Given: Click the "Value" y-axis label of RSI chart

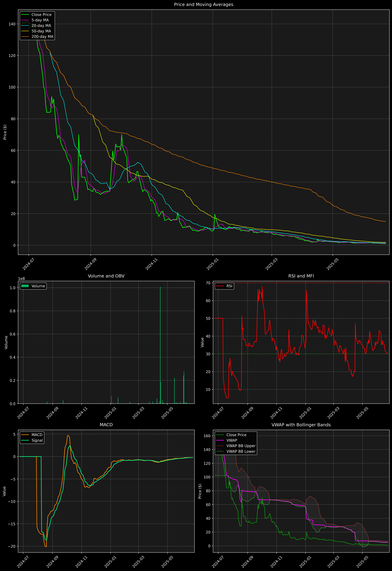Looking at the screenshot, I should [x=202, y=342].
